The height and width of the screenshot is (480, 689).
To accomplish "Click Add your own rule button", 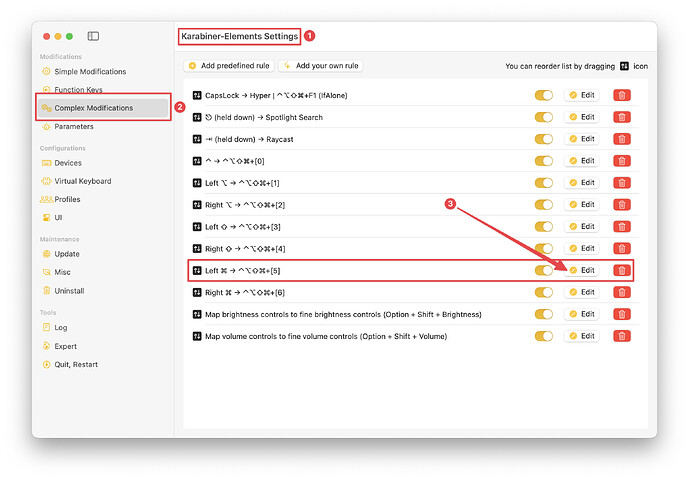I will [321, 66].
